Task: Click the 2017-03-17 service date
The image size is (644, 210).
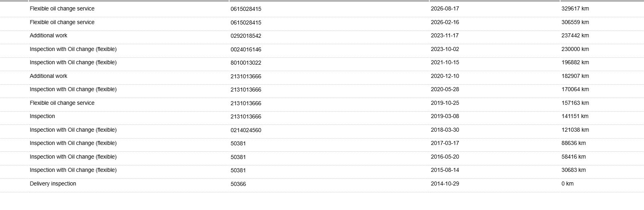Action: point(445,143)
